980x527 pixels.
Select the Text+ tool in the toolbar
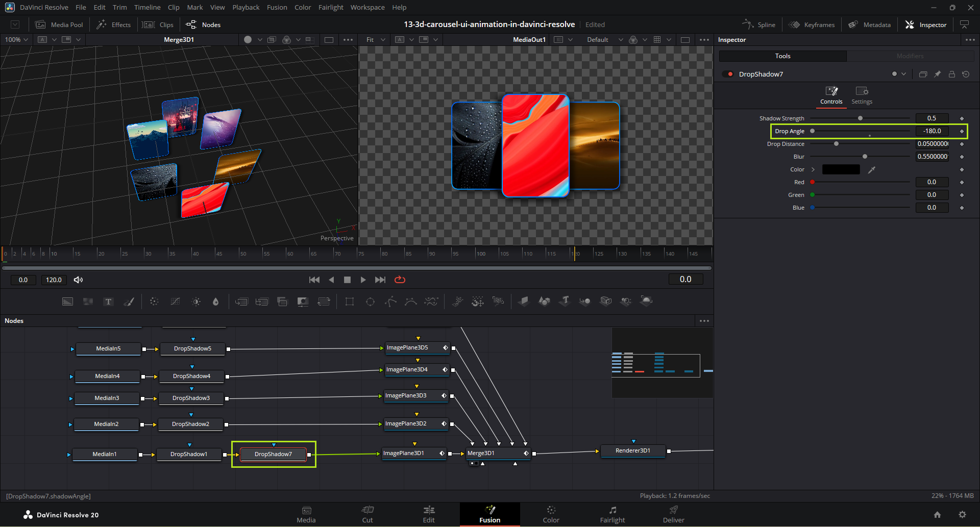tap(108, 302)
